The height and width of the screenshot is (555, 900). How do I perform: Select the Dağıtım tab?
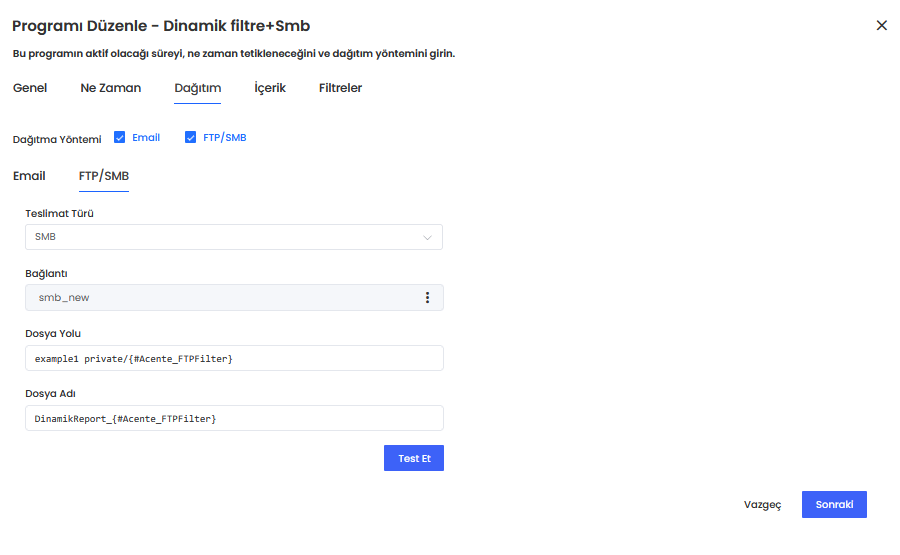pyautogui.click(x=197, y=88)
